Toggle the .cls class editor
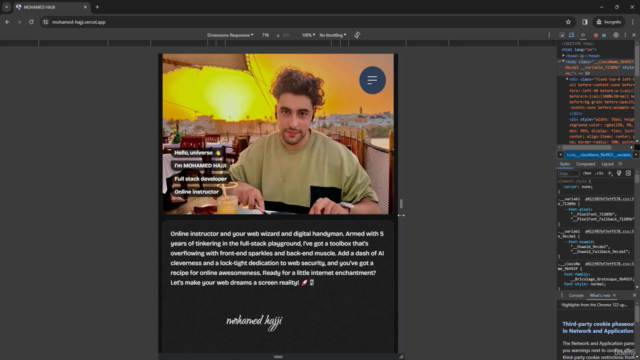This screenshot has width=640, height=360. point(599,173)
